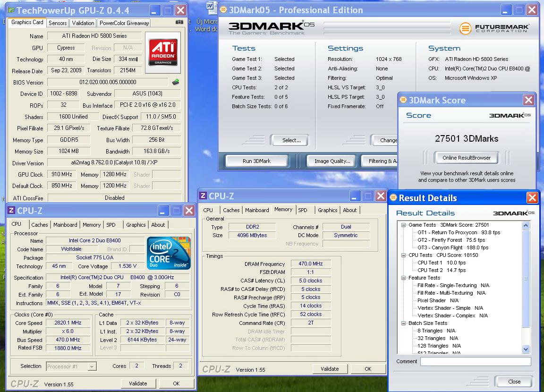Click the Core Speed value 2820.1 MHz
This screenshot has width=544, height=392.
coord(68,323)
